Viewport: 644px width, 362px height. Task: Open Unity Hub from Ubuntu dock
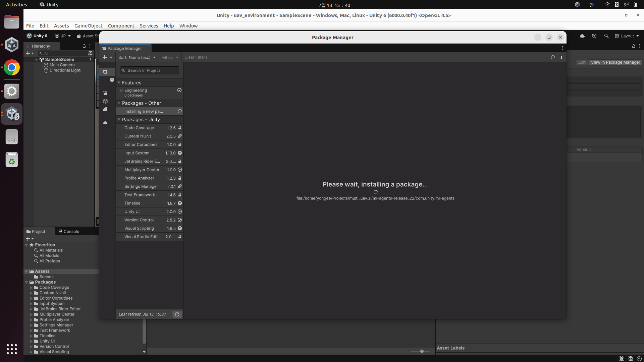(12, 45)
